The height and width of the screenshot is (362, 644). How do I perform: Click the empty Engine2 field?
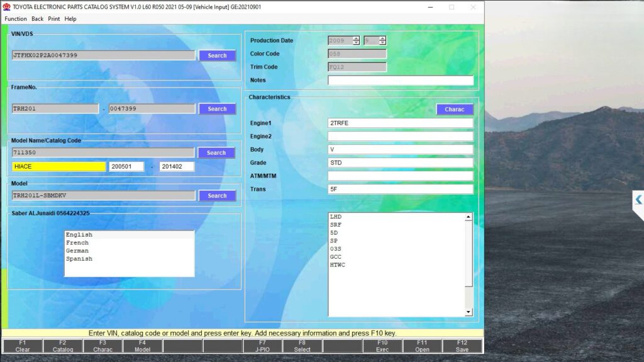pos(401,136)
